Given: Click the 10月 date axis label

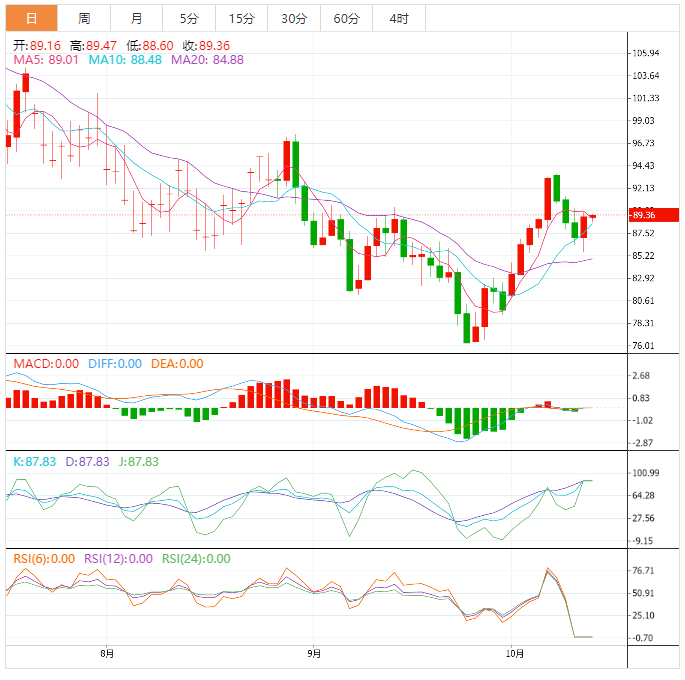Looking at the screenshot, I should click(515, 654).
